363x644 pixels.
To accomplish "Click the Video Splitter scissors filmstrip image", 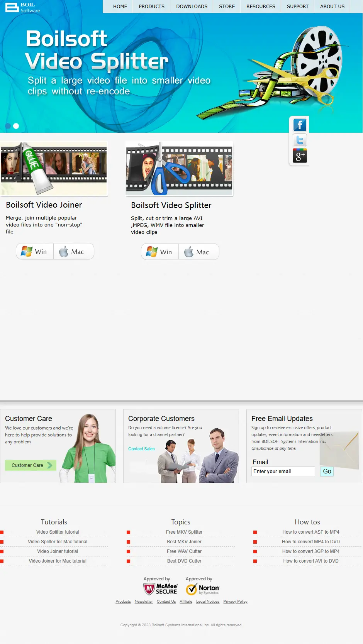I will click(x=180, y=169).
